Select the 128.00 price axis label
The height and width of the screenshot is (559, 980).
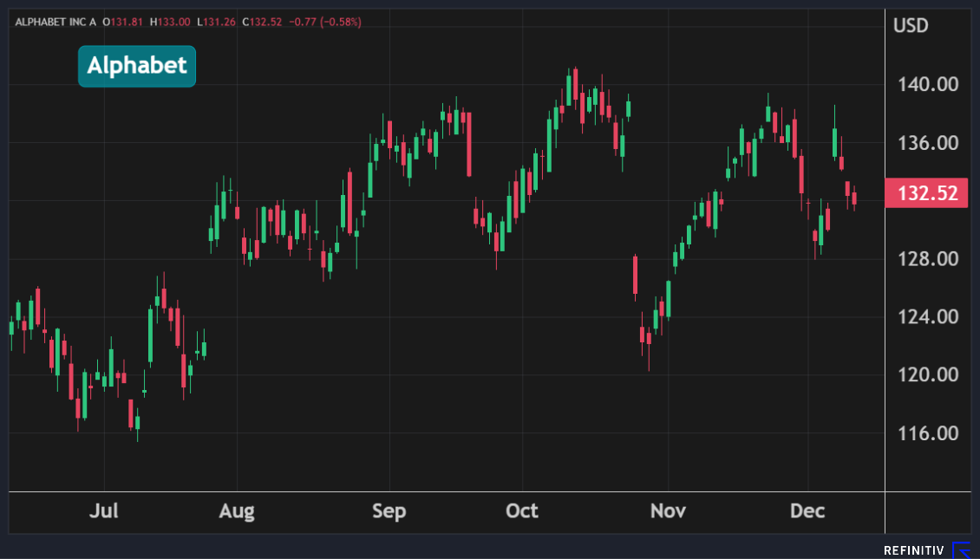926,258
